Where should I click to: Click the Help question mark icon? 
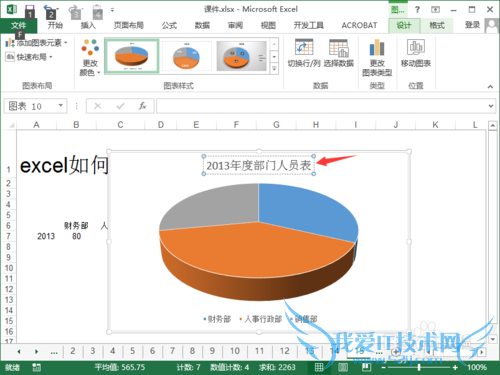[x=417, y=9]
